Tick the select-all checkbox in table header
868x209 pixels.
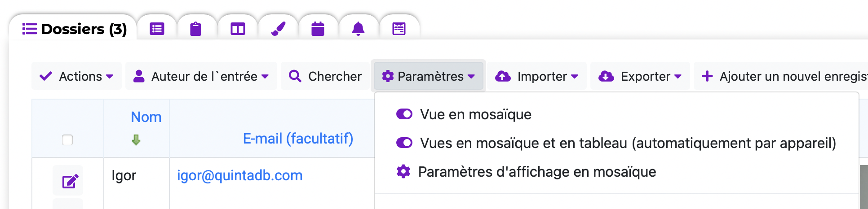click(x=67, y=140)
